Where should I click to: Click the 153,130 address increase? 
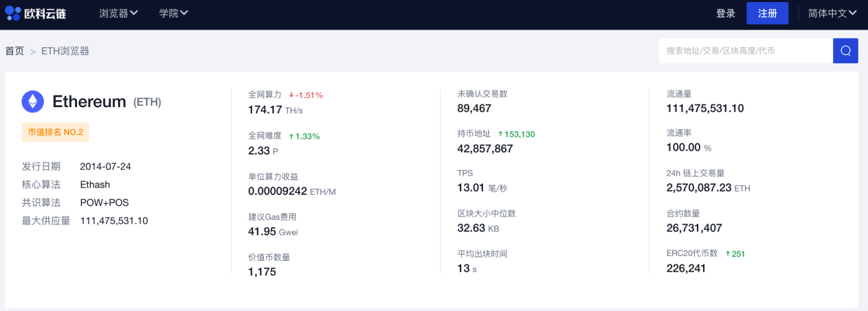516,134
